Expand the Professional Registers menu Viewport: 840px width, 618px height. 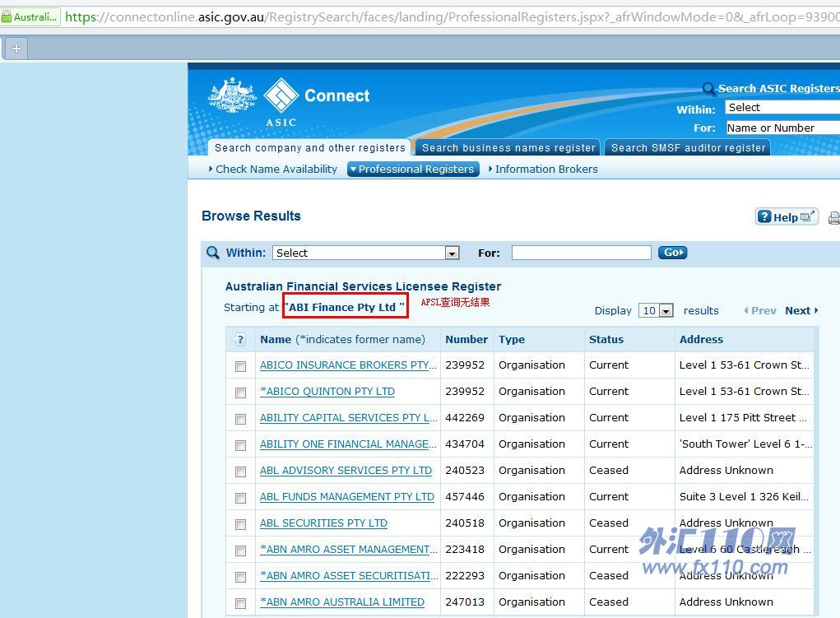point(413,169)
